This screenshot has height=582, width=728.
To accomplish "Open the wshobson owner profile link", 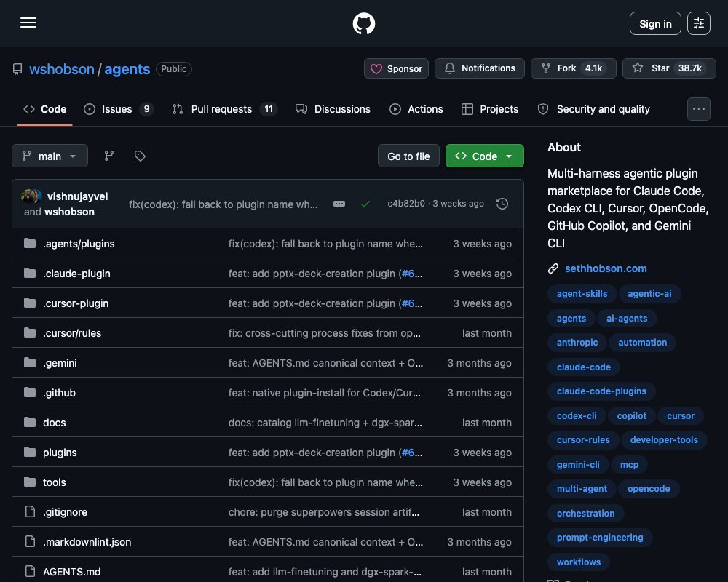I will tap(62, 69).
